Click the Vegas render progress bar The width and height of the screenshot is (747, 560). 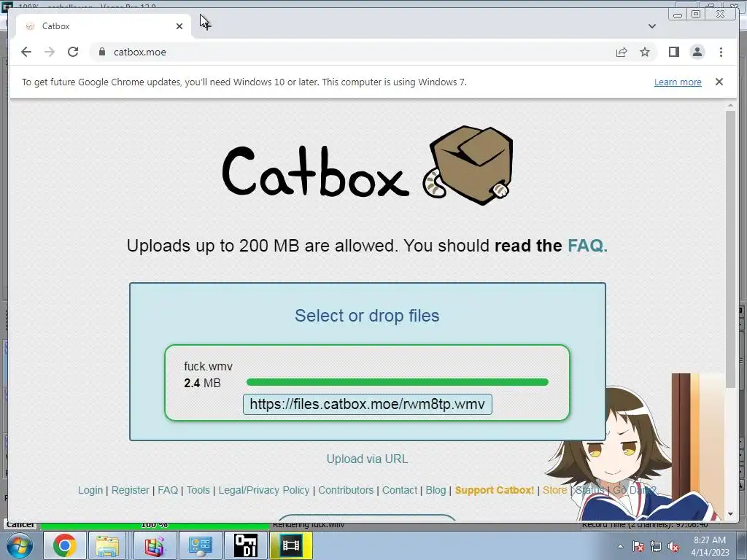155,525
